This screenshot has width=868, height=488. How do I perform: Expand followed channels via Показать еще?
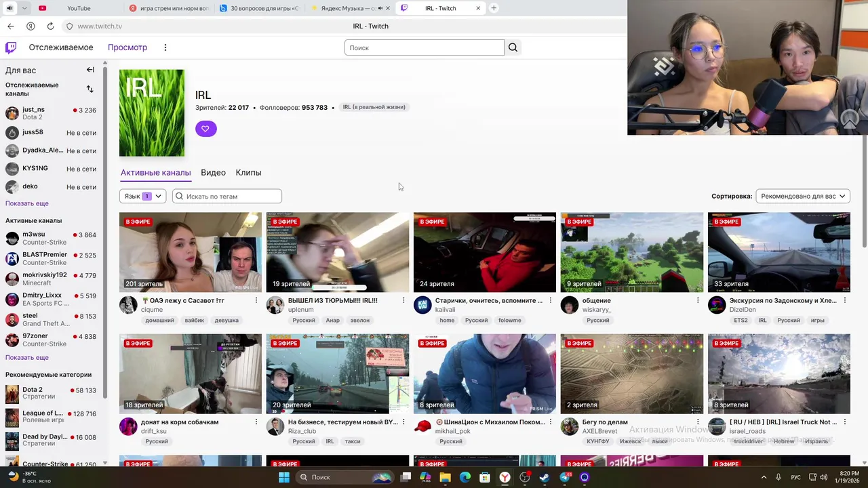coord(27,203)
